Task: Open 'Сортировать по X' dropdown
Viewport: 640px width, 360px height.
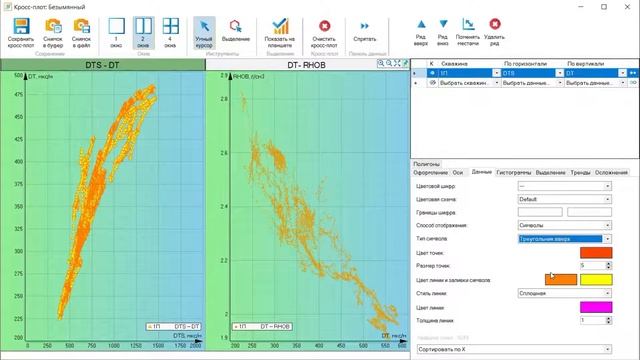Action: [x=514, y=349]
